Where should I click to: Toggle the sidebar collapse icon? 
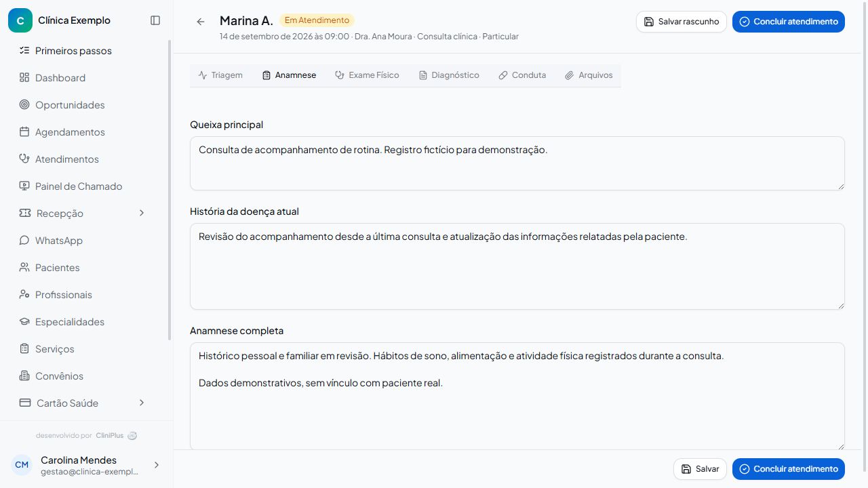pyautogui.click(x=155, y=20)
